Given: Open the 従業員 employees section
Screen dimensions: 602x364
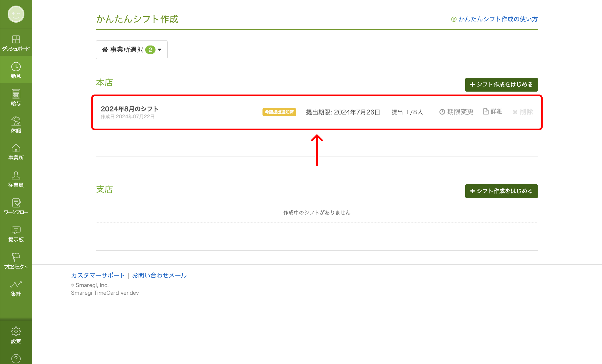Looking at the screenshot, I should tap(16, 179).
